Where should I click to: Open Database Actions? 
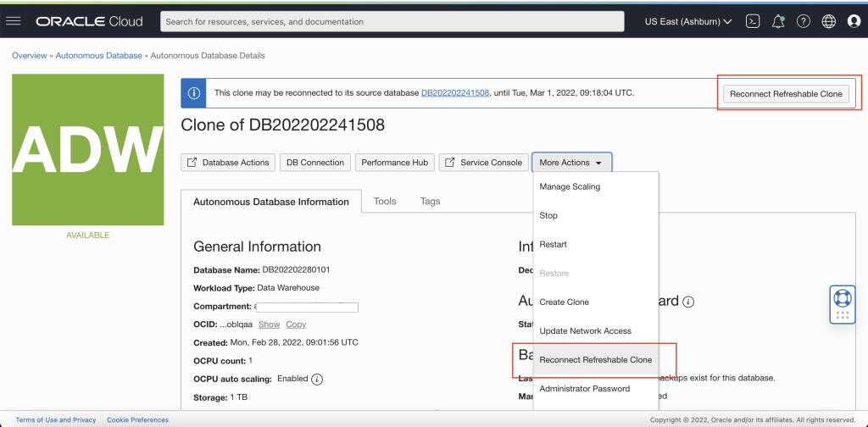(228, 163)
